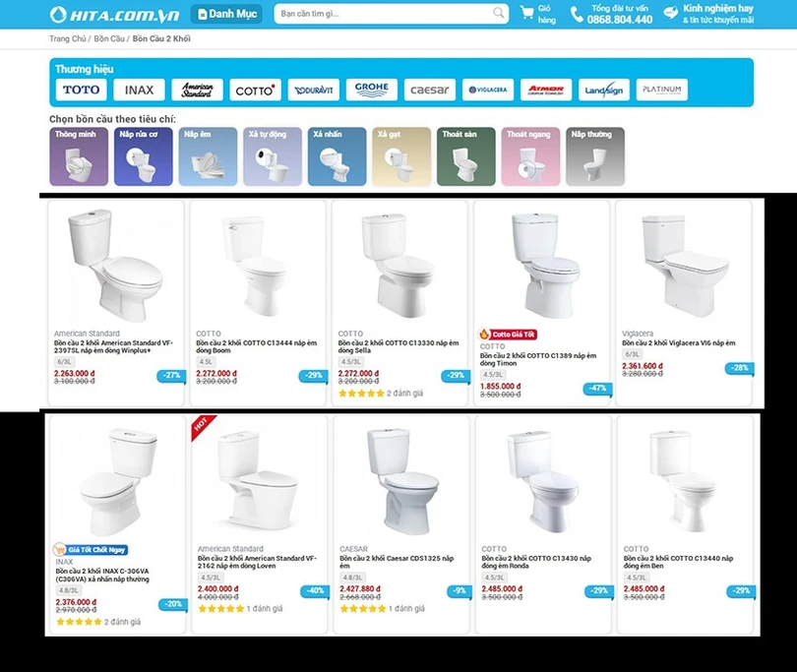Image resolution: width=797 pixels, height=672 pixels.
Task: Go to the Bồn Cầu breadcrumb
Action: tap(109, 38)
